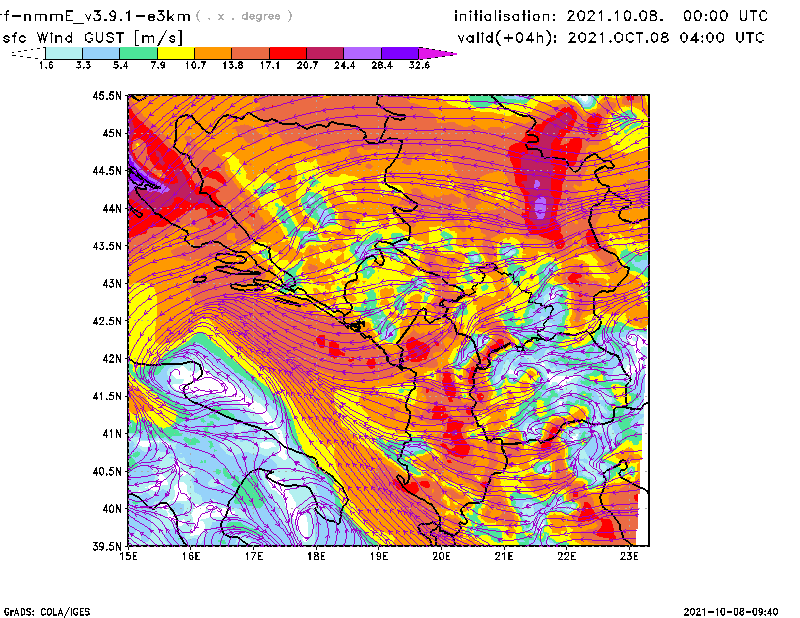
Task: Click the legend value 10.7
Action: click(195, 65)
